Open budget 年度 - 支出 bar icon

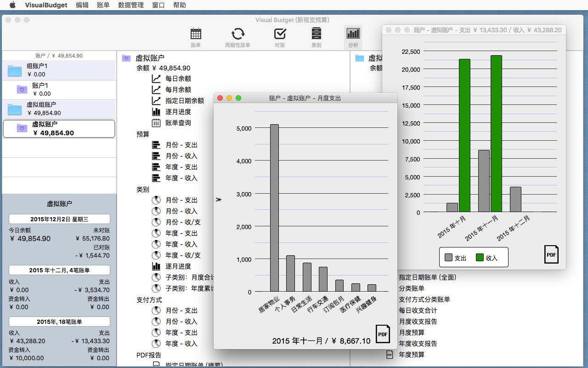tap(156, 167)
